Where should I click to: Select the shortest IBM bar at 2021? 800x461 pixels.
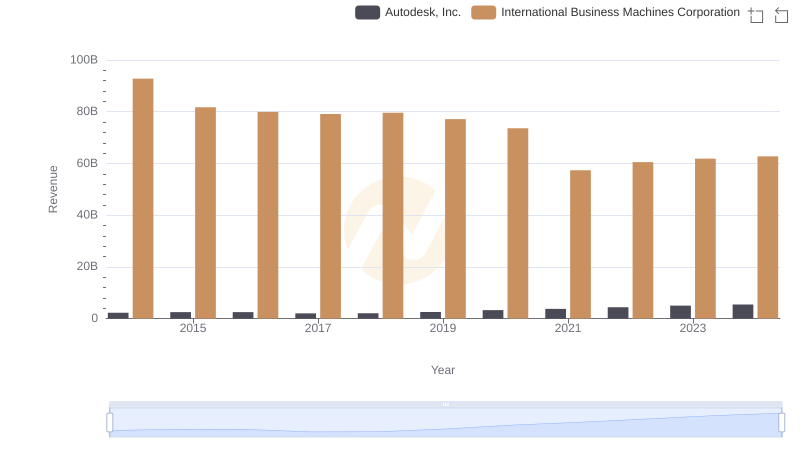580,244
